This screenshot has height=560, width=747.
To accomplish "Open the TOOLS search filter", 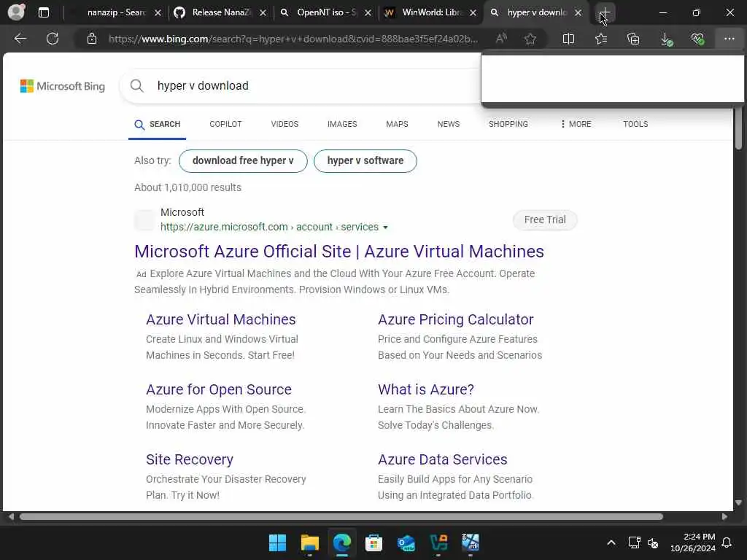I will click(x=635, y=124).
